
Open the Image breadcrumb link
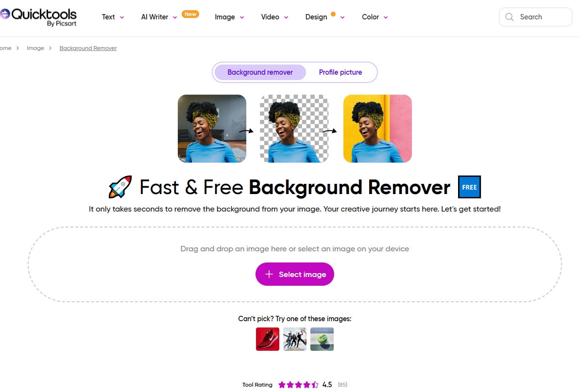coord(35,48)
